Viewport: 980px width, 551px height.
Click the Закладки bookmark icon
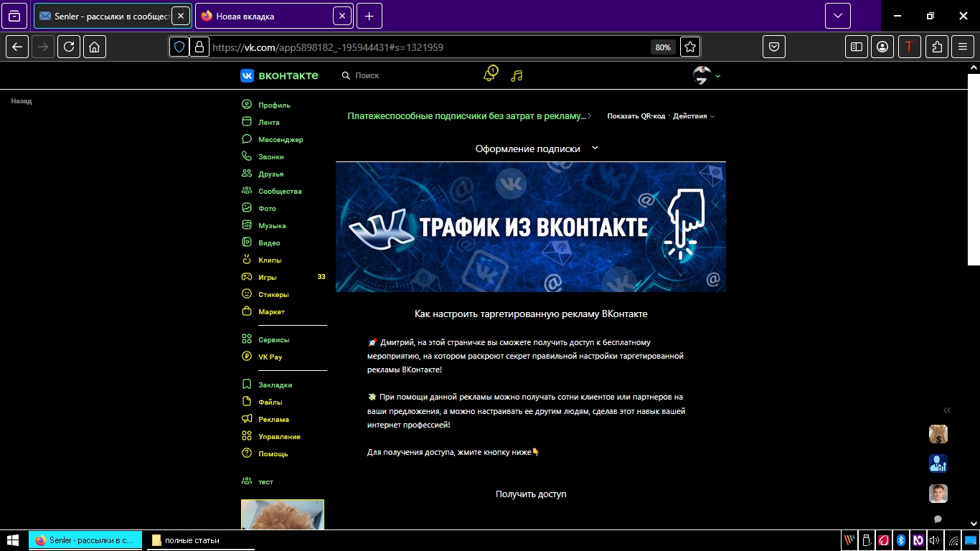[247, 385]
